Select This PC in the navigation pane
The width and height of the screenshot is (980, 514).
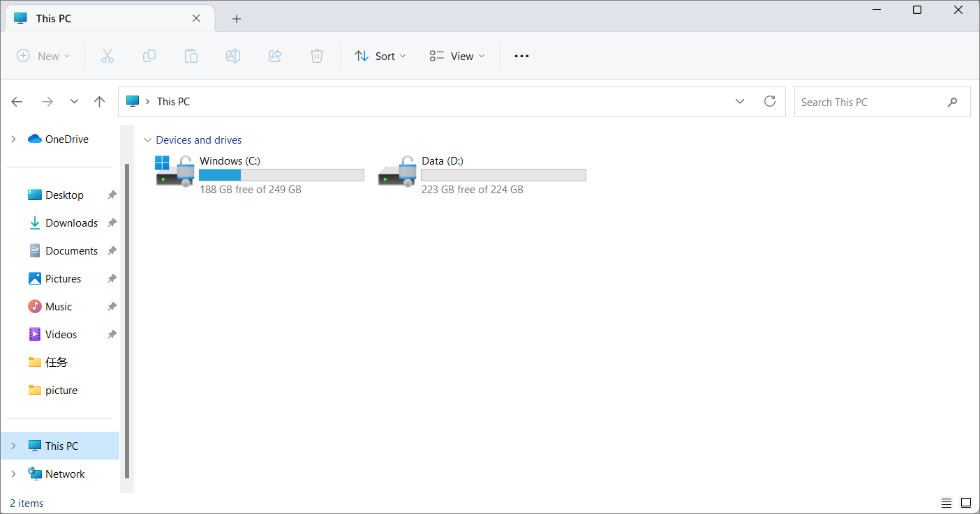61,446
